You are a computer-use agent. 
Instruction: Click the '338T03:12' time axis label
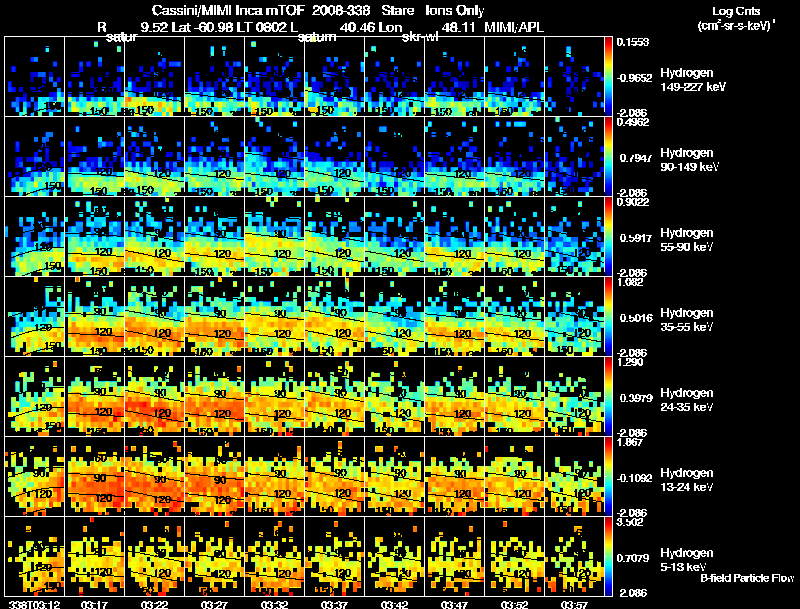(35, 604)
